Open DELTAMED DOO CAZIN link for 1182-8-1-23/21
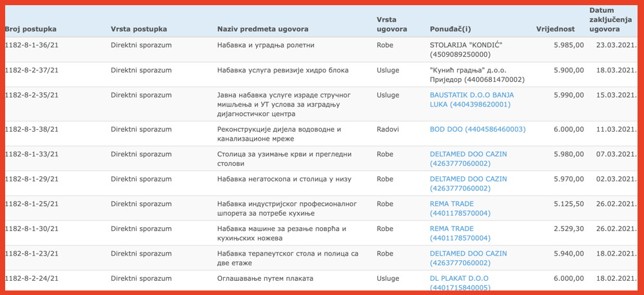This screenshot has height=295, width=644. point(468,258)
